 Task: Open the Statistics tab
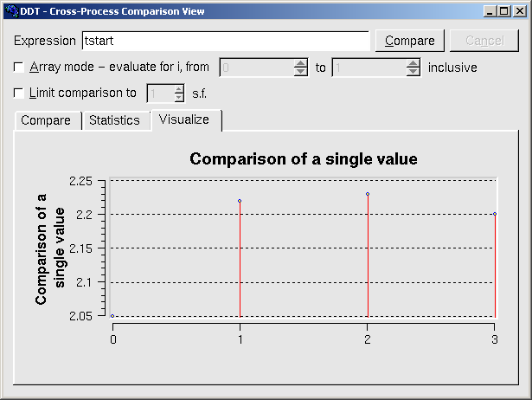tap(114, 120)
